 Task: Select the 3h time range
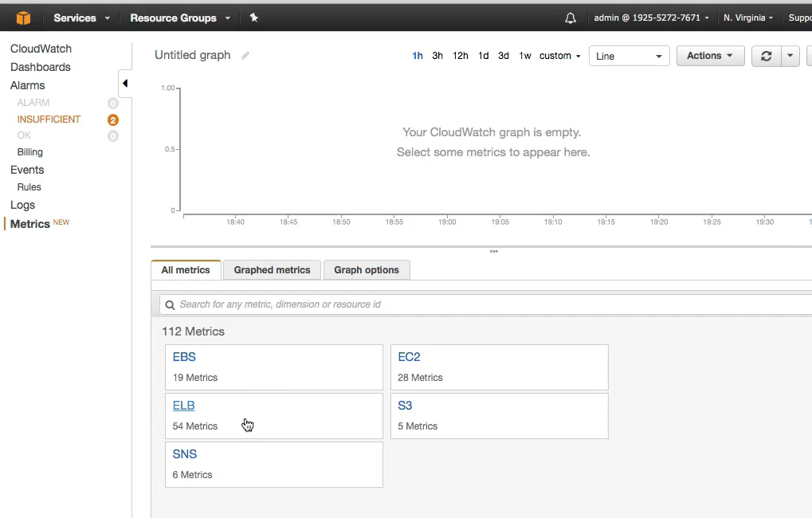click(x=437, y=56)
